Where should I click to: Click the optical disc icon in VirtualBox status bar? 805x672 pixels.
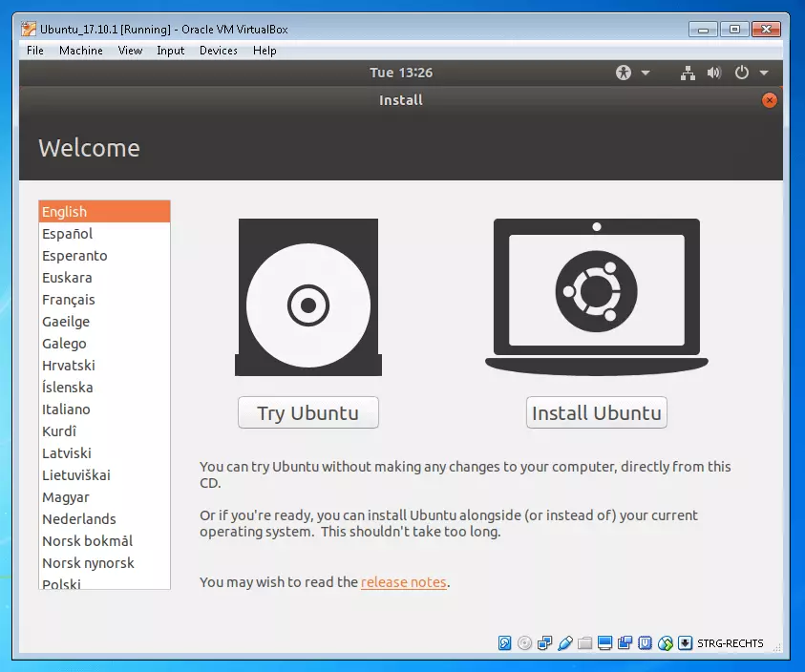click(x=525, y=643)
